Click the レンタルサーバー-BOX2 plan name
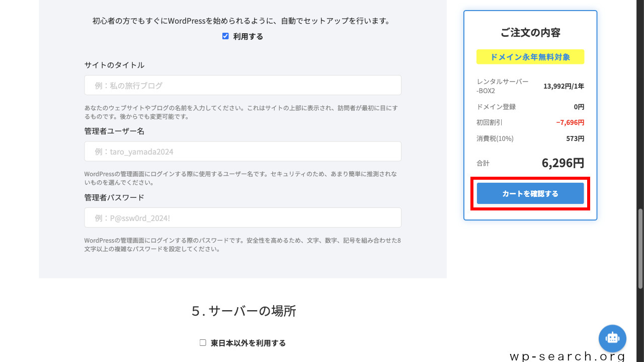Screen dimensions: 644x362 (x=503, y=86)
